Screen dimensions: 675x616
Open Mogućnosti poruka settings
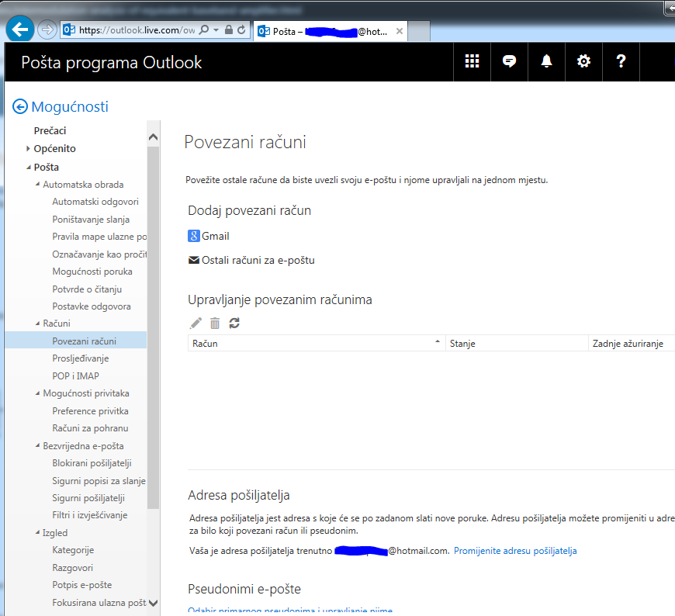tap(92, 272)
